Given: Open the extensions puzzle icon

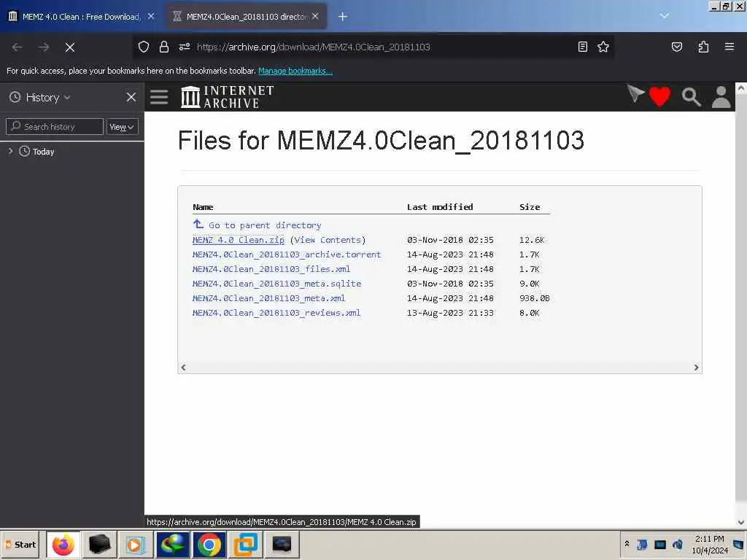Looking at the screenshot, I should coord(703,47).
